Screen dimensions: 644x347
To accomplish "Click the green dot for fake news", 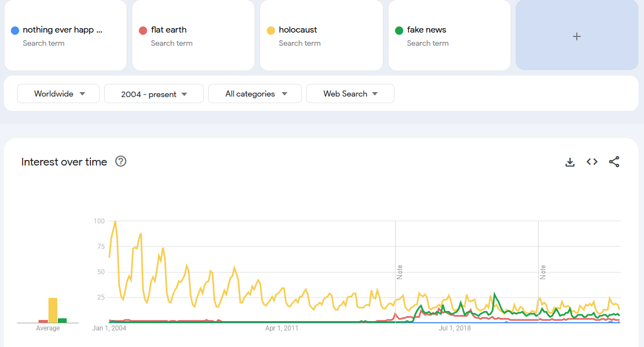I will pos(399,30).
